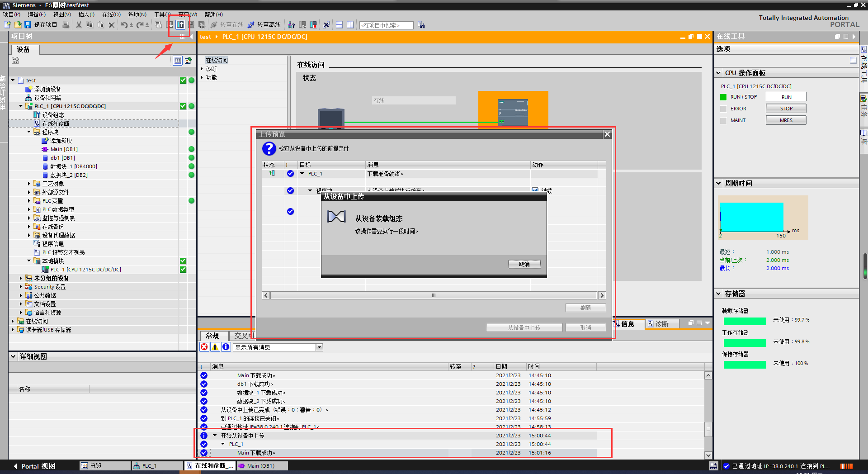Toggle the information message filter icon
This screenshot has width=868, height=474.
226,347
